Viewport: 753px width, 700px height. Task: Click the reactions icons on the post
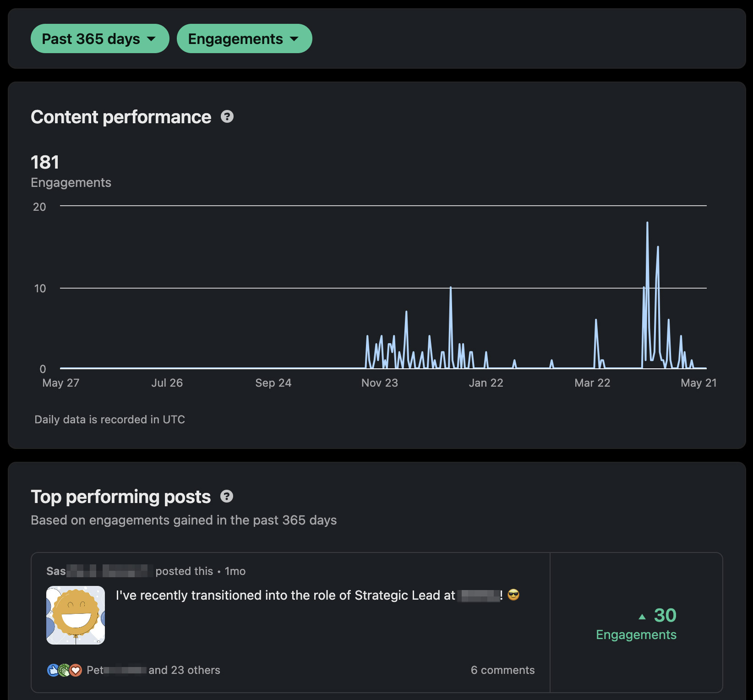coord(65,670)
